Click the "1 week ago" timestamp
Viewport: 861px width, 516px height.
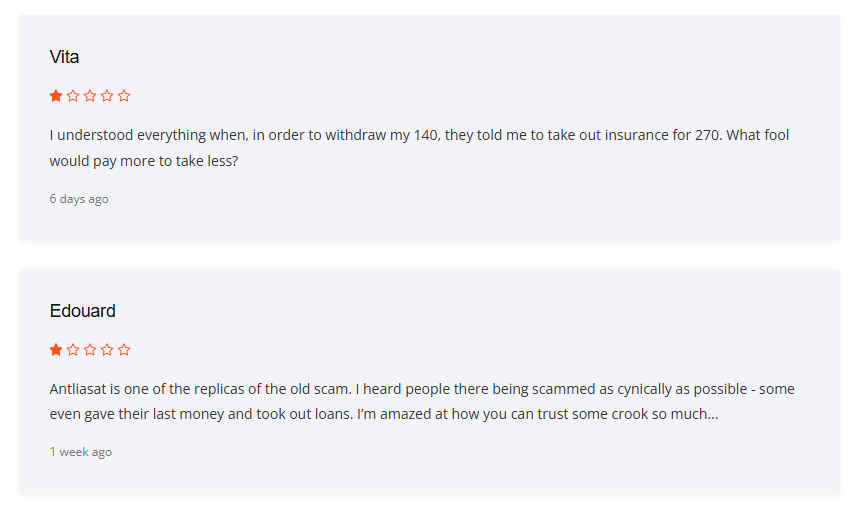pyautogui.click(x=81, y=452)
